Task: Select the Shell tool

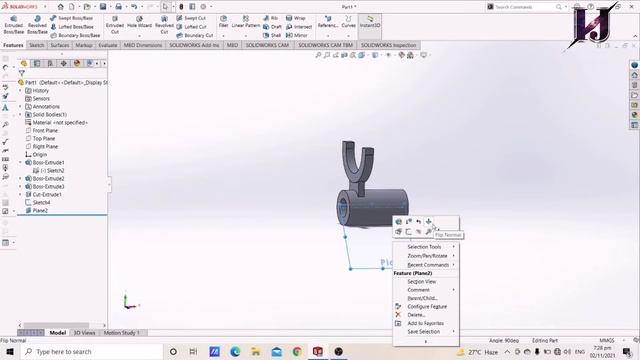Action: (x=272, y=36)
